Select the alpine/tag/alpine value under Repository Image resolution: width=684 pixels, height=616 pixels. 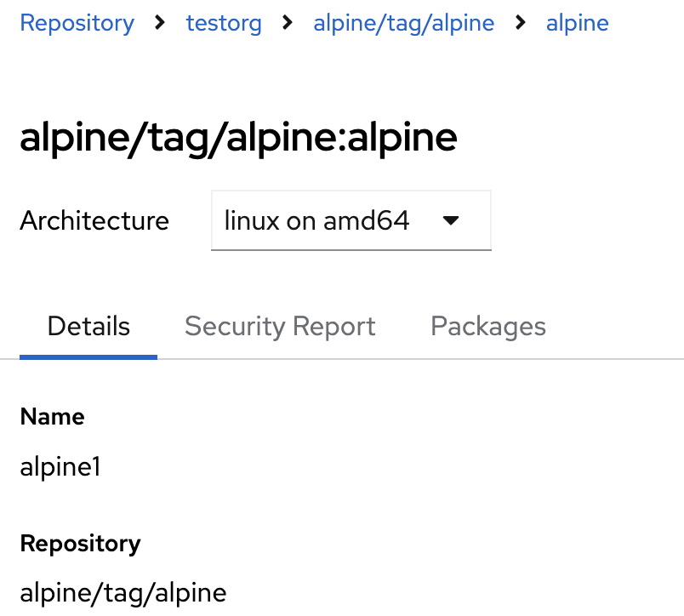pyautogui.click(x=123, y=592)
